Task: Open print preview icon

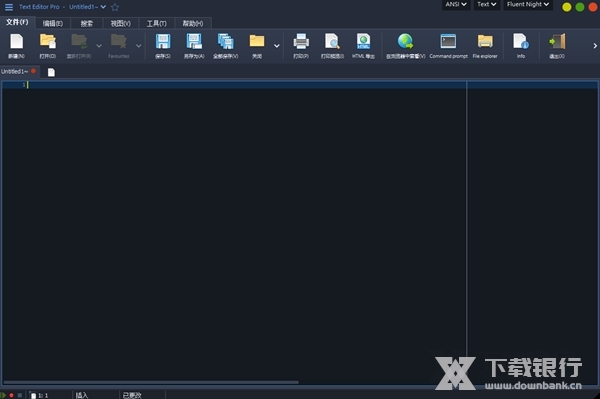Action: [x=332, y=41]
